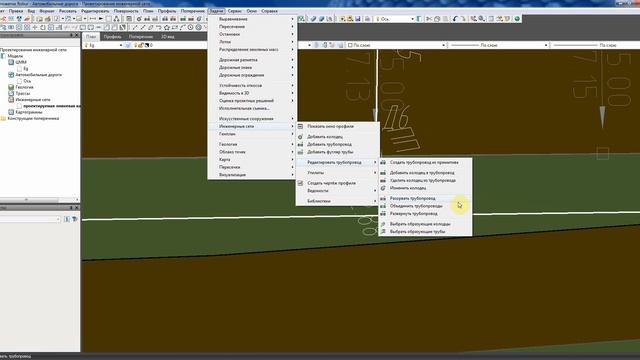The width and height of the screenshot is (640, 360).
Task: Click the Undo arrow icon
Action: pyautogui.click(x=455, y=19)
